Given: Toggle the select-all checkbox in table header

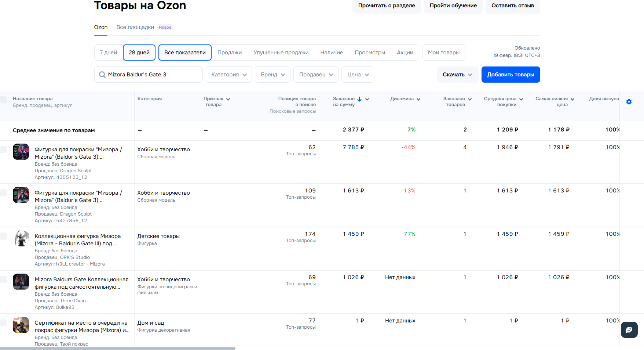Looking at the screenshot, I should tap(4, 100).
